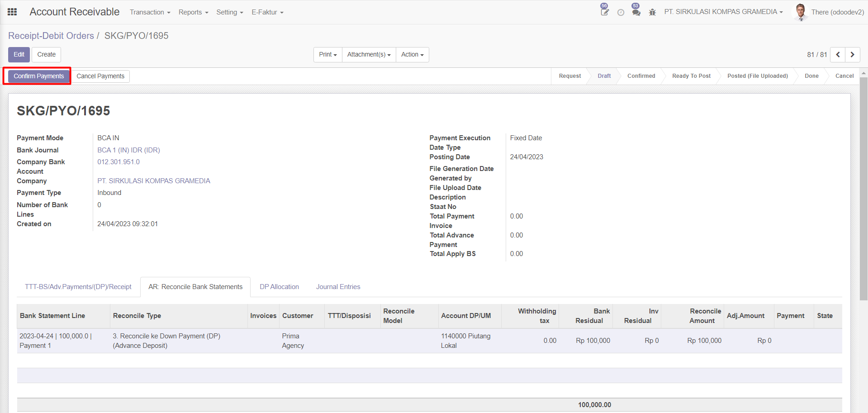The height and width of the screenshot is (413, 868).
Task: Click the Create button
Action: [x=47, y=55]
